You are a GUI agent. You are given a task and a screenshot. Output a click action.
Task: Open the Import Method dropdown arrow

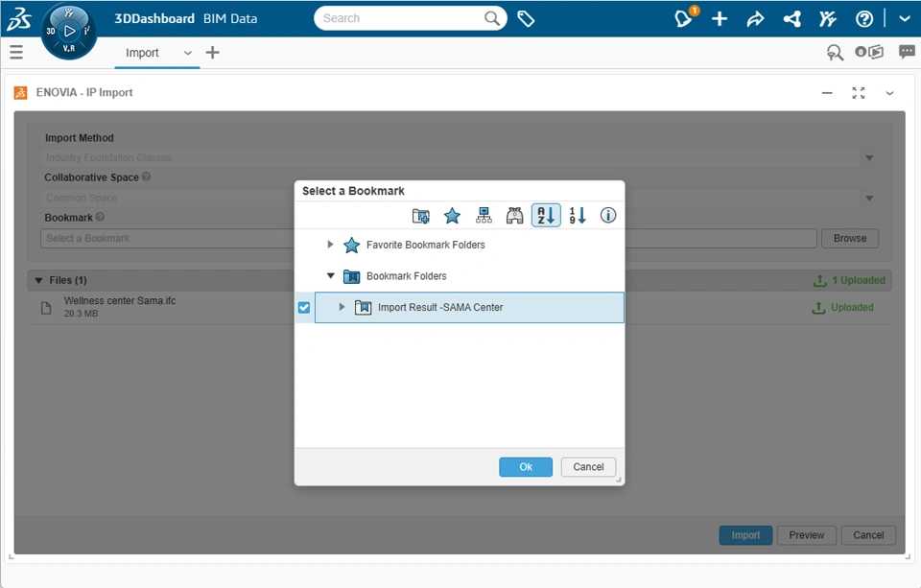tap(869, 157)
